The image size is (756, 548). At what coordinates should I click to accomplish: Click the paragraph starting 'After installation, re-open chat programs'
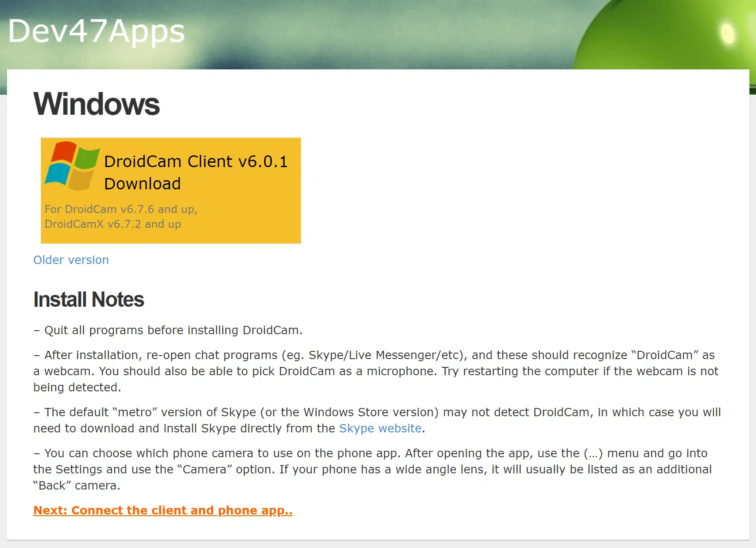pos(376,371)
